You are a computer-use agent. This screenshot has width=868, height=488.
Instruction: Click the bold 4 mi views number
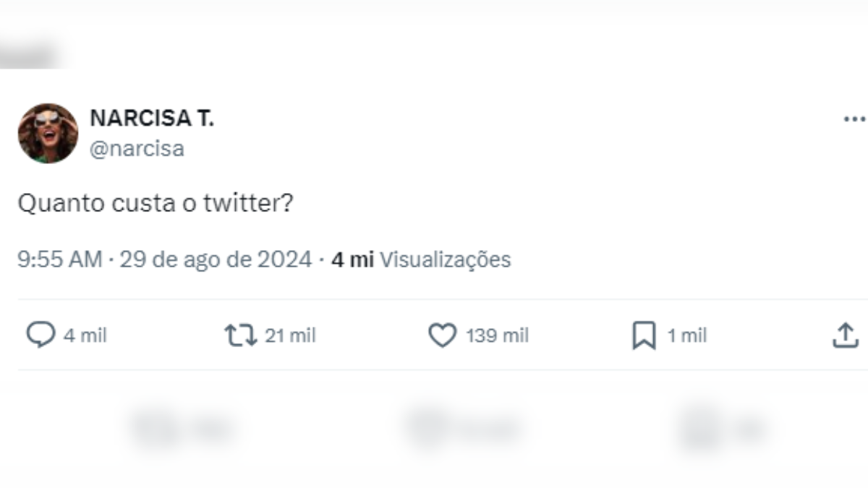click(352, 260)
